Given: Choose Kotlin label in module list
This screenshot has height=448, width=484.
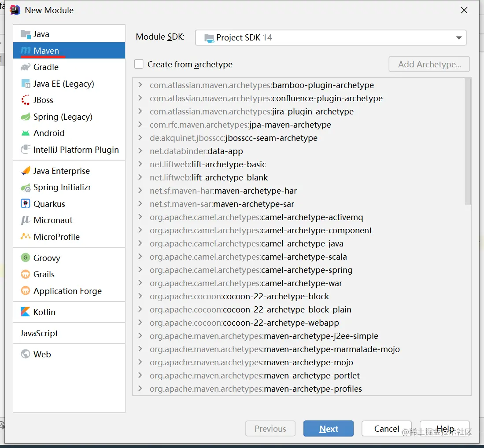Looking at the screenshot, I should click(44, 312).
